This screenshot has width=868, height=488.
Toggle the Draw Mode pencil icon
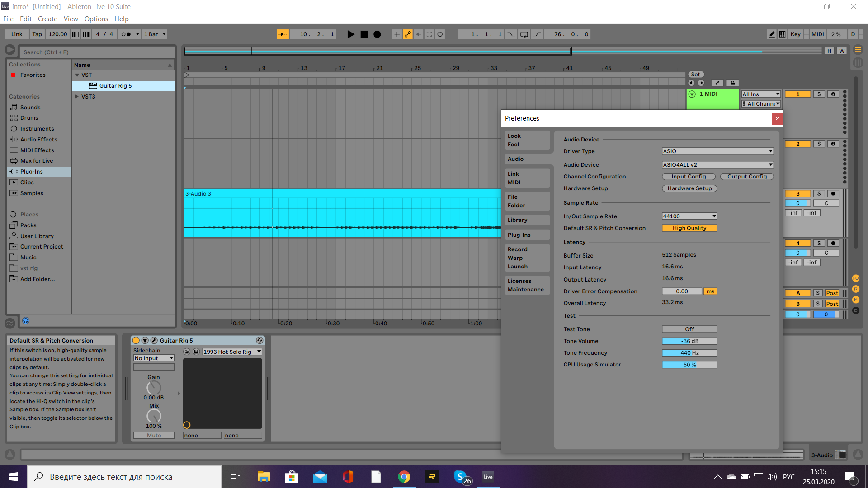(x=772, y=34)
